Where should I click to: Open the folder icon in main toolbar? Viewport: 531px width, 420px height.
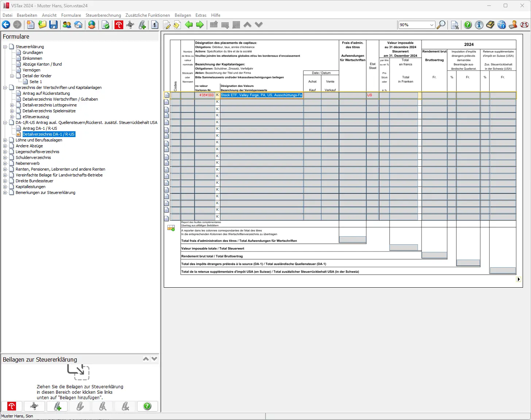click(x=42, y=25)
